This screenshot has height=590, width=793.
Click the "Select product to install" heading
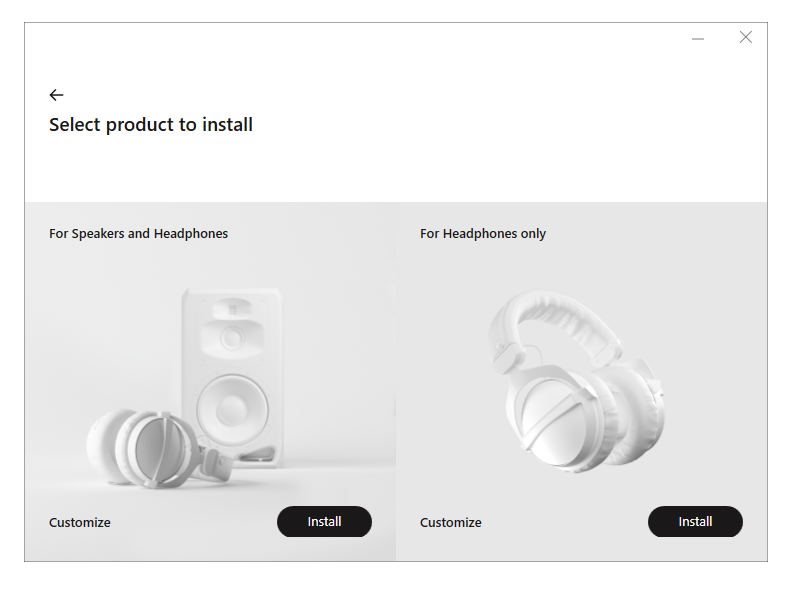coord(151,125)
